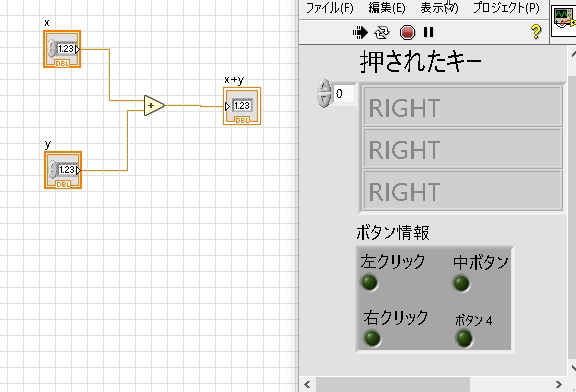This screenshot has width=576, height=392.
Task: Decrement the array index down arrow
Action: 324,100
